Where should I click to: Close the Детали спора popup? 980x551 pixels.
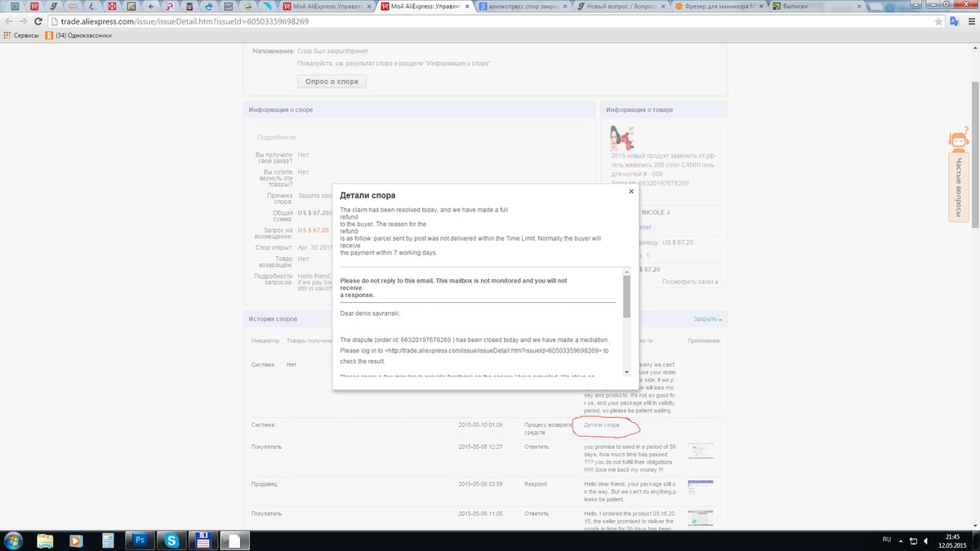[630, 192]
